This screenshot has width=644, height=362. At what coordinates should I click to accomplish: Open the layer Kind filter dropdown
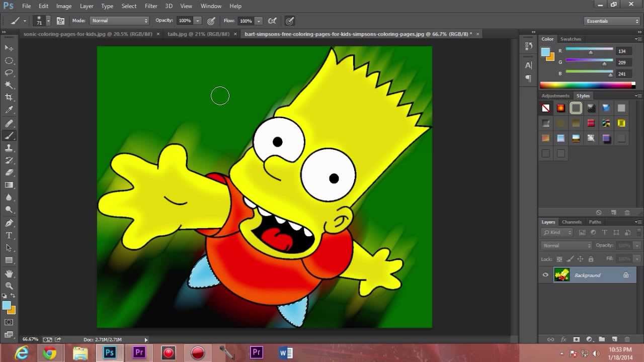pyautogui.click(x=557, y=232)
